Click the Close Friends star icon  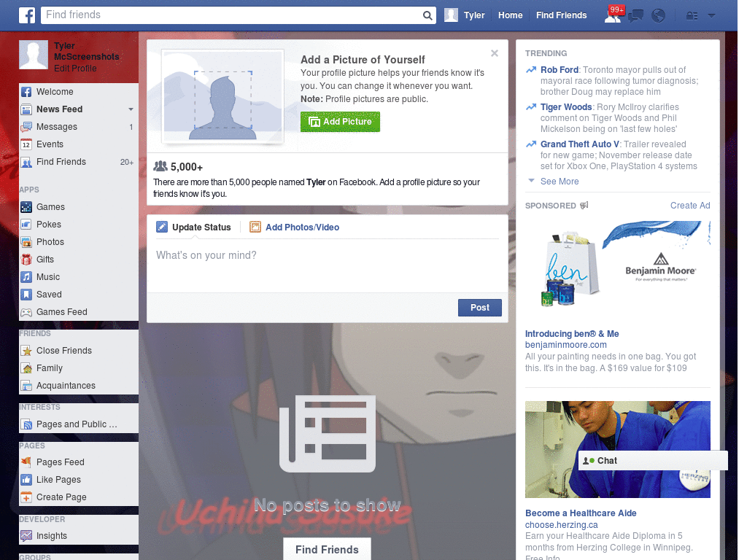click(26, 351)
